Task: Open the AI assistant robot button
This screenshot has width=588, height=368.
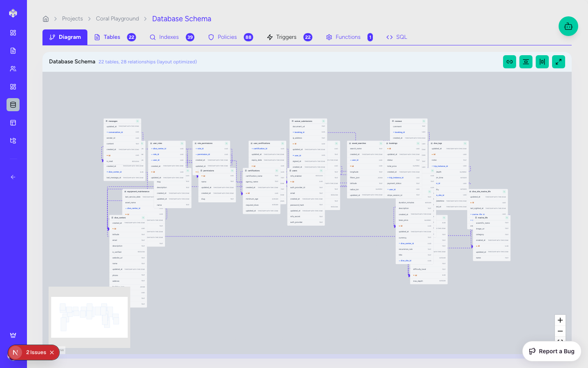Action: point(568,26)
